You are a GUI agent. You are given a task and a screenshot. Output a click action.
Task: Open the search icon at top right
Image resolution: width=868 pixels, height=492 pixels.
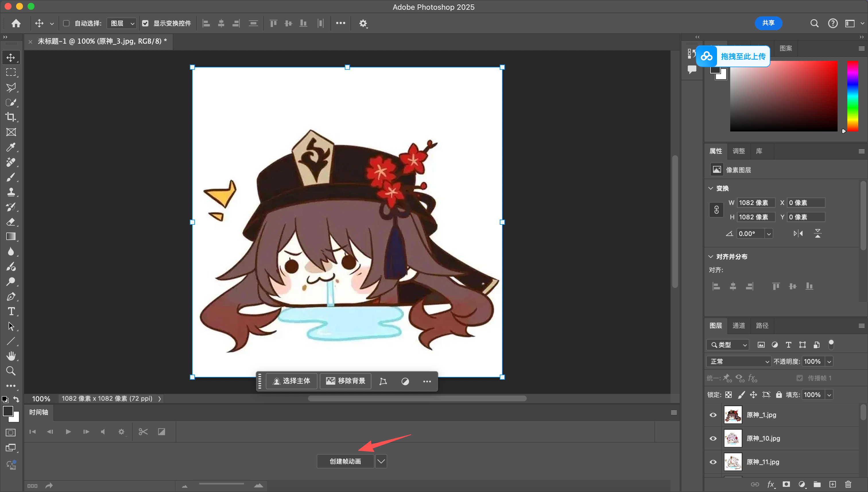click(814, 23)
